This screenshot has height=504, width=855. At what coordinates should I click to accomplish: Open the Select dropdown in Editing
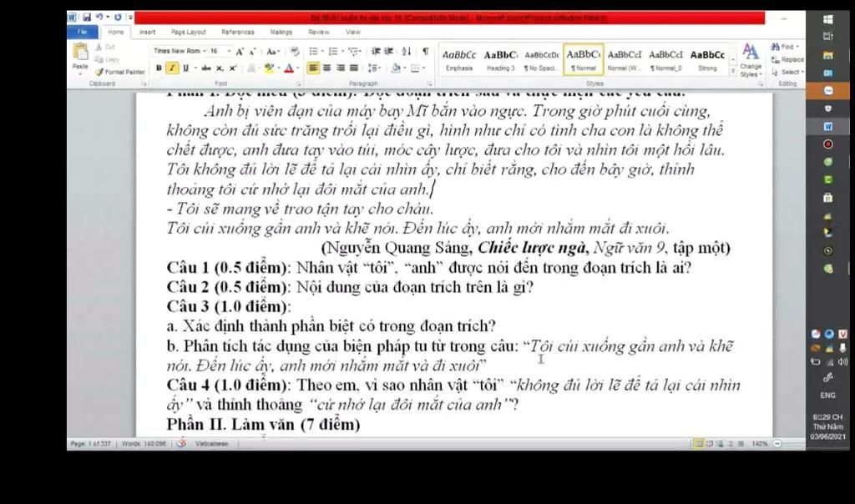click(788, 72)
